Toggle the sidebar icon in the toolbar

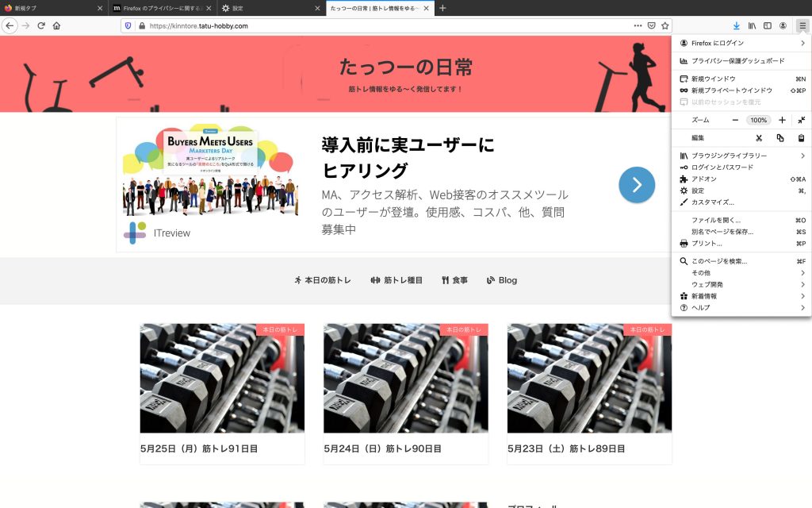[x=767, y=25]
